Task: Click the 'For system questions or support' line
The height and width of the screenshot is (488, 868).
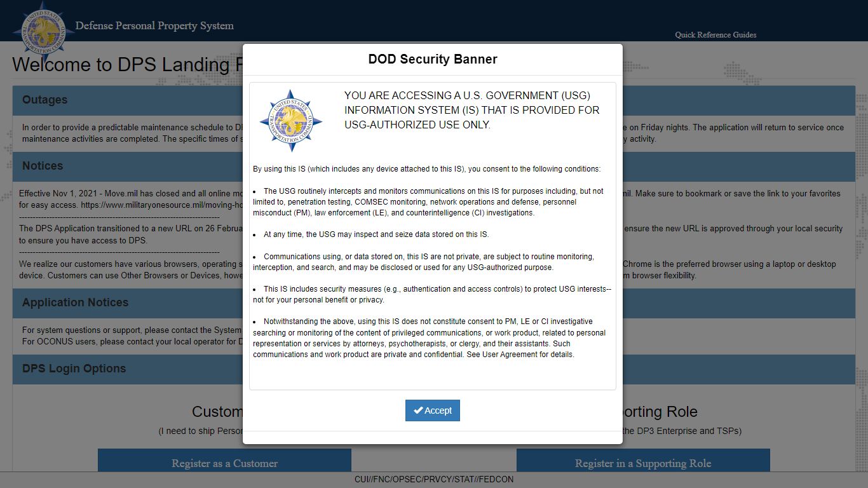Action: pos(132,330)
